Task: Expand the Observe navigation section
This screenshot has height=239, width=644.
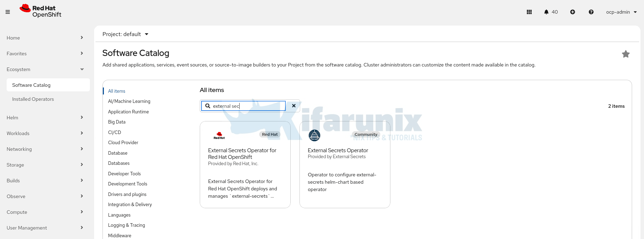Action: pos(45,196)
